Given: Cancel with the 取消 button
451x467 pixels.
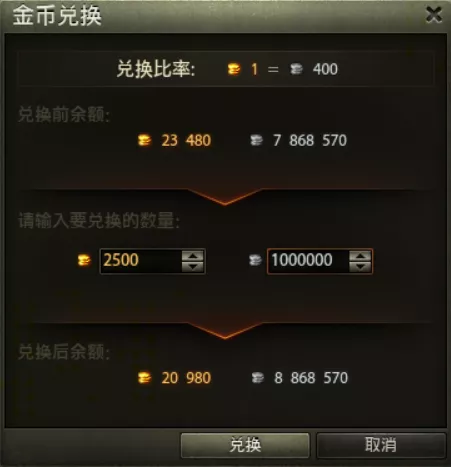Looking at the screenshot, I should (381, 445).
